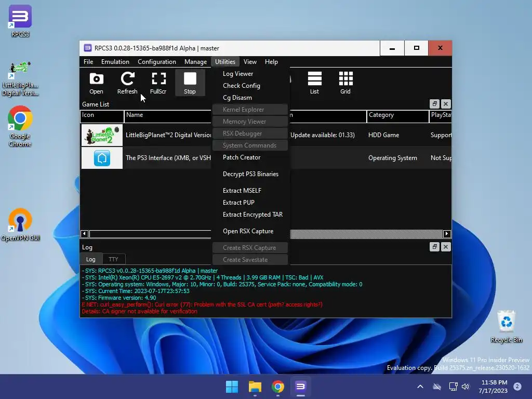This screenshot has height=399, width=532.
Task: Choose Patch Creator menu entry
Action: [x=250, y=157]
